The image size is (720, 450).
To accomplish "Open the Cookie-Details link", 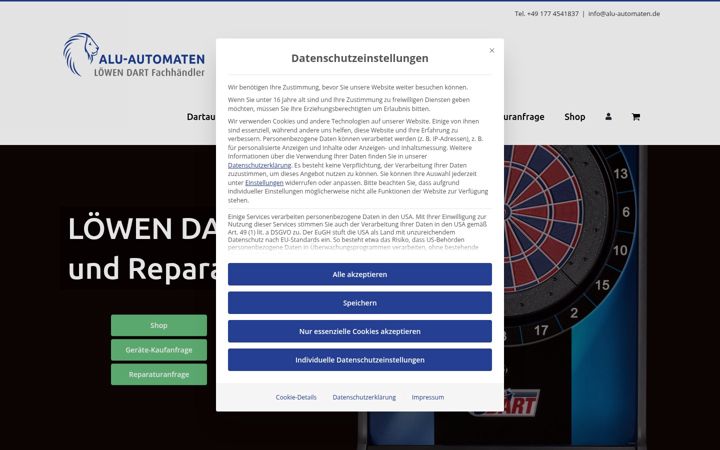I will pos(296,397).
